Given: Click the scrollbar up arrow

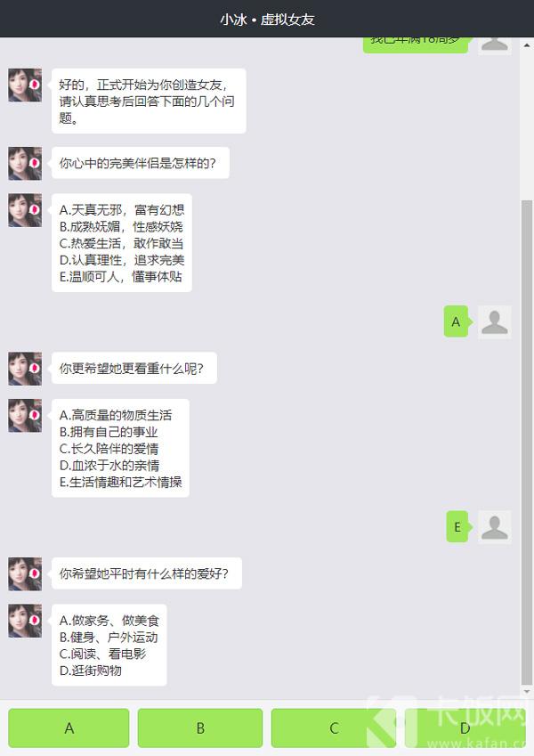Looking at the screenshot, I should (527, 45).
